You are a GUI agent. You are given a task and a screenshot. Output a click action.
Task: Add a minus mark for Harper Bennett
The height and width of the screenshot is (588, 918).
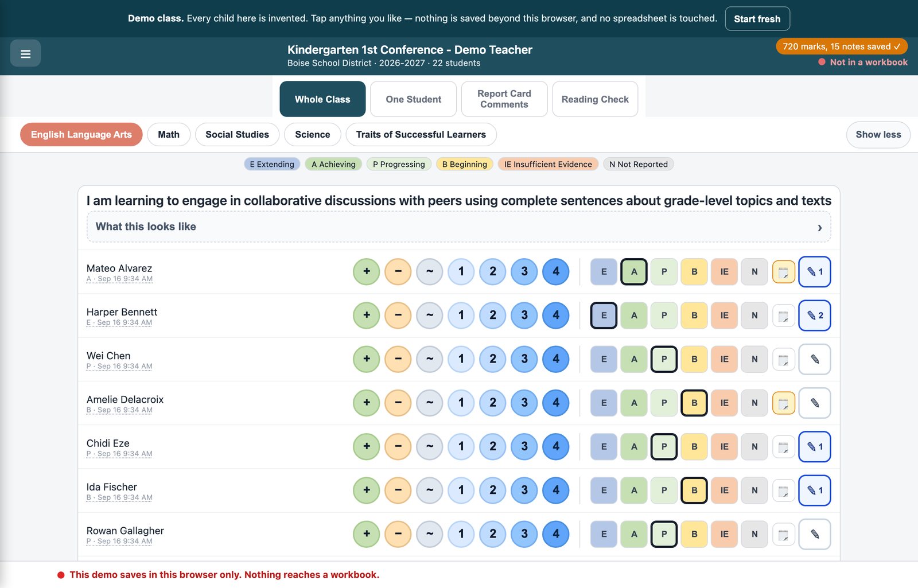coord(398,316)
